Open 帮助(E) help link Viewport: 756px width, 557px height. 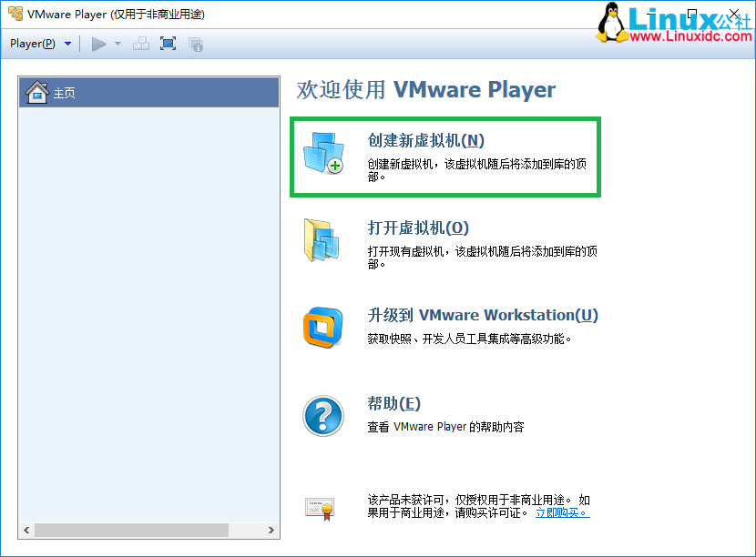click(393, 403)
